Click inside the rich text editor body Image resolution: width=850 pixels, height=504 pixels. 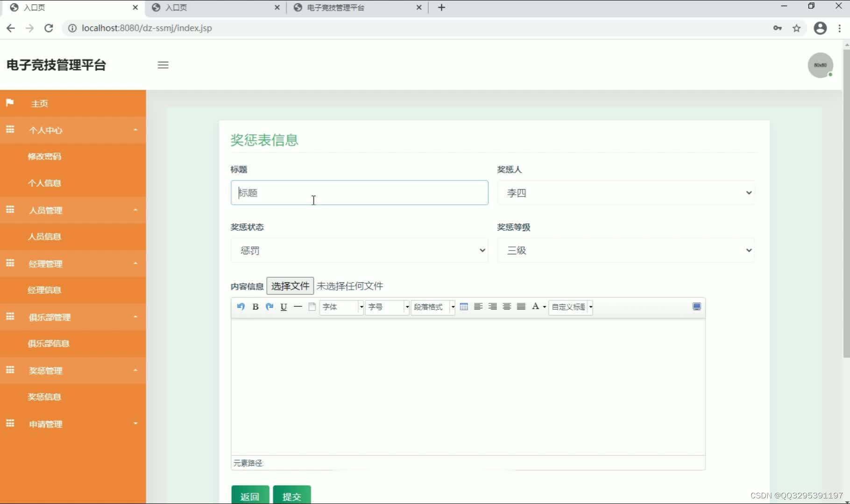coord(468,386)
